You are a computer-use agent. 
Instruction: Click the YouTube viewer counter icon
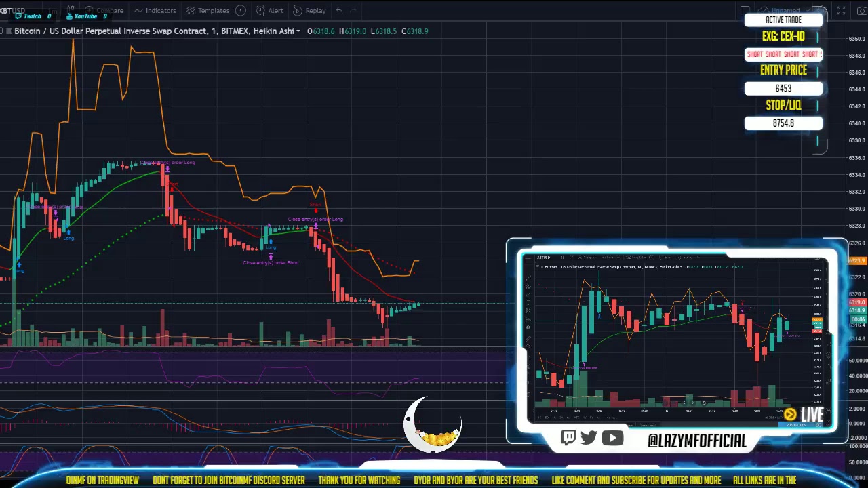click(70, 16)
